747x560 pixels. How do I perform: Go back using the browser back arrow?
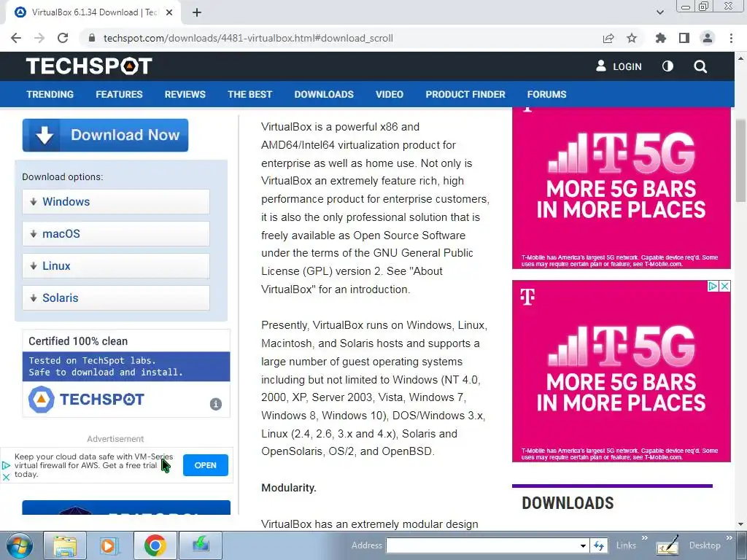click(16, 38)
